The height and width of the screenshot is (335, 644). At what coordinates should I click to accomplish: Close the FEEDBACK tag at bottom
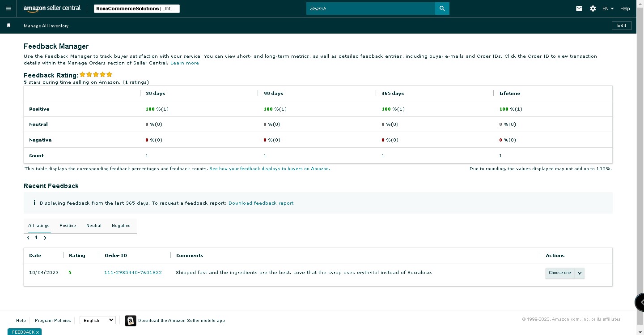click(38, 332)
